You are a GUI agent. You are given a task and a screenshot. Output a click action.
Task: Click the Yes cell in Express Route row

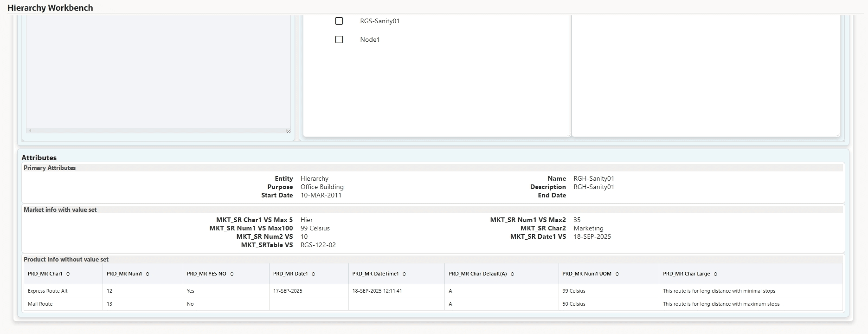click(226, 291)
